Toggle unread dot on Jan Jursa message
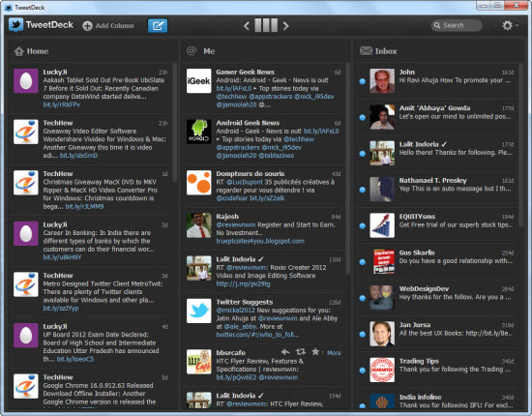 tap(363, 334)
